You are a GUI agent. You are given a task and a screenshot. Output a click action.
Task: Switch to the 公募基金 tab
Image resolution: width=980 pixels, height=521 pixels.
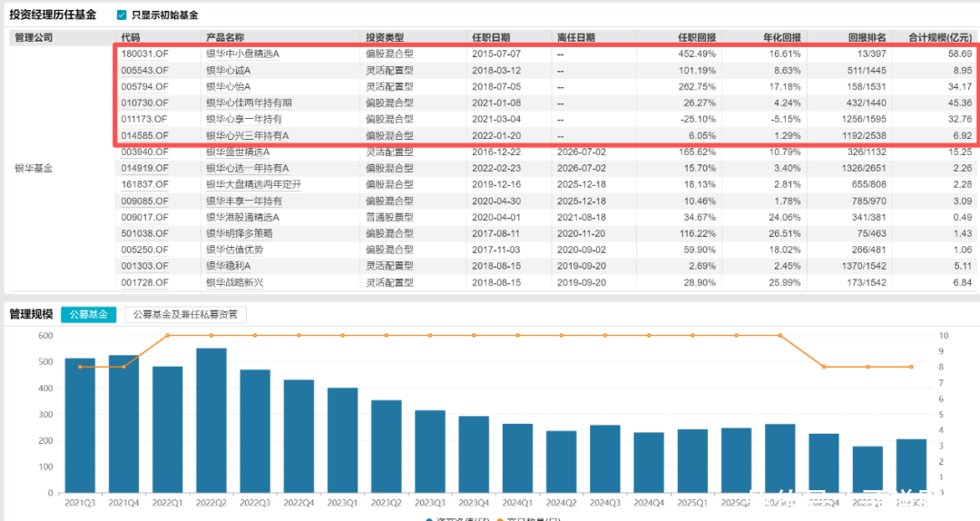point(88,315)
